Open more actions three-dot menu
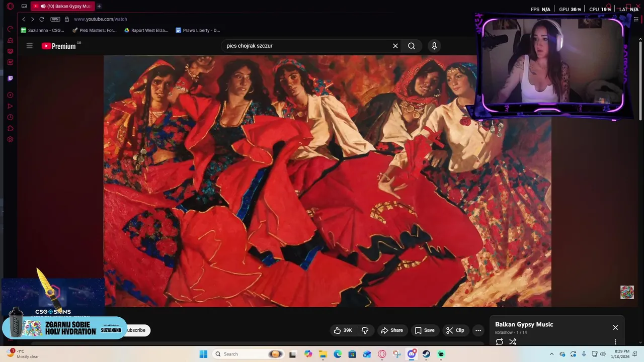This screenshot has width=644, height=362. point(478,330)
